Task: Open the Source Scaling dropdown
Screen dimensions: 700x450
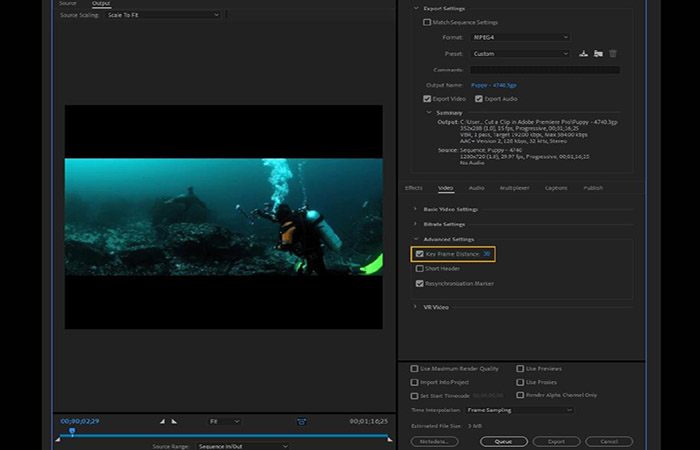Action: [x=163, y=15]
